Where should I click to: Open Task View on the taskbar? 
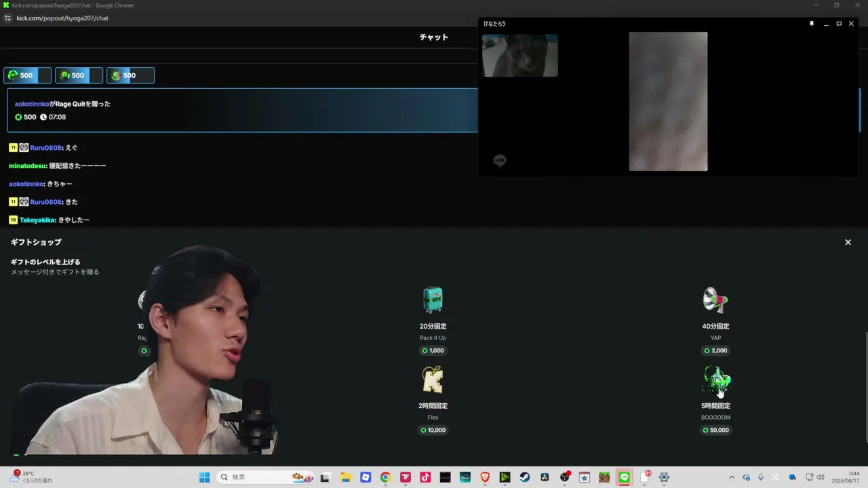point(325,477)
